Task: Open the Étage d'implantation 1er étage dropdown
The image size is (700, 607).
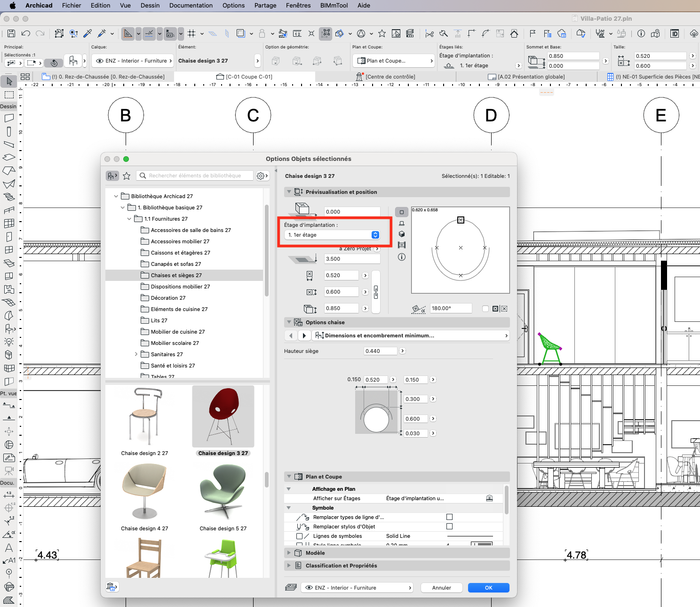Action: (x=333, y=235)
